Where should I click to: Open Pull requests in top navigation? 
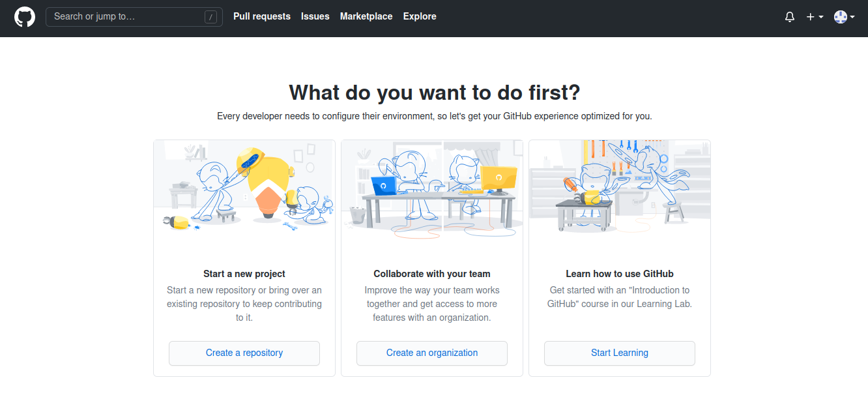point(262,16)
